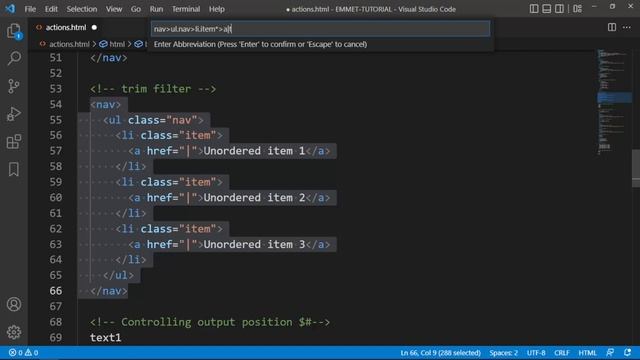Click the feedback icon in status bar
Image resolution: width=640 pixels, height=360 pixels.
point(610,353)
